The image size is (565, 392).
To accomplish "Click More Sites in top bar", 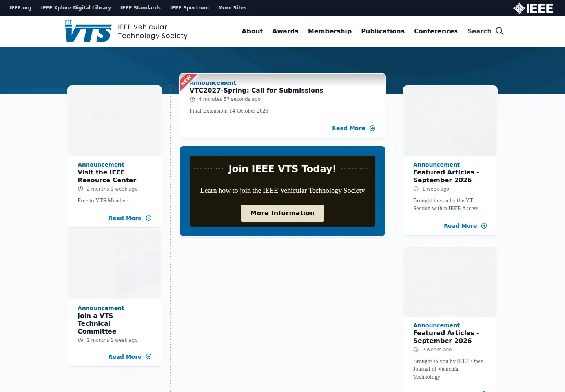I will (232, 7).
